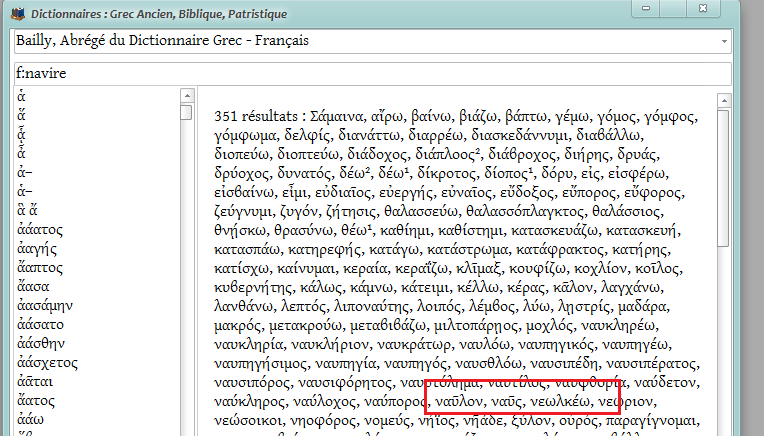764x436 pixels.
Task: Open result ναυπηγικός
Action: point(556,345)
